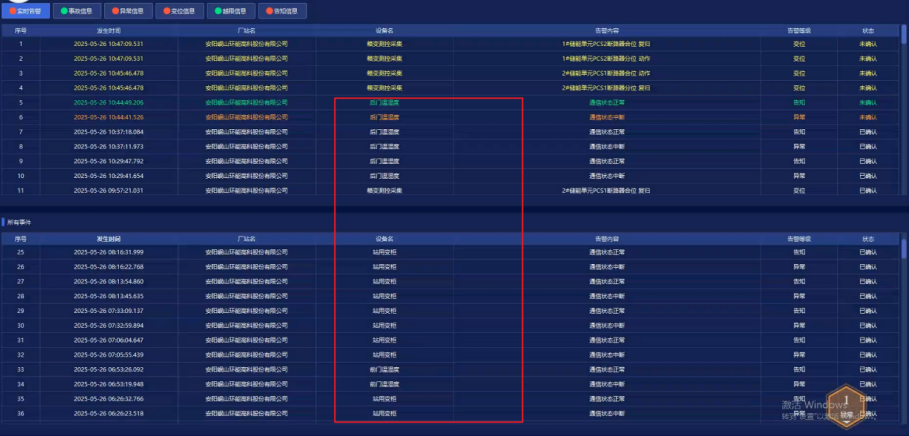Select green highlighted alarm row 5 timestamp
Viewport: 909px width, 436px height.
coord(108,102)
